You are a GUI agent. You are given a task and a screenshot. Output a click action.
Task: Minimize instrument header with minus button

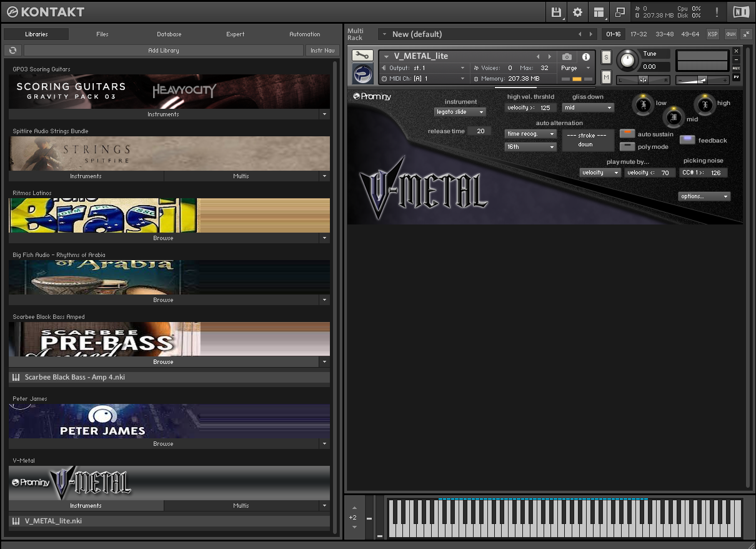tap(736, 59)
